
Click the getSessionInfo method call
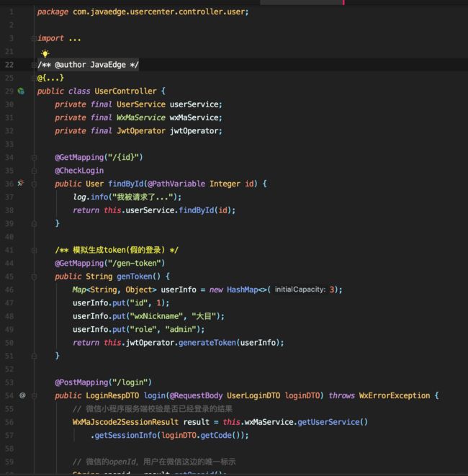tap(126, 436)
